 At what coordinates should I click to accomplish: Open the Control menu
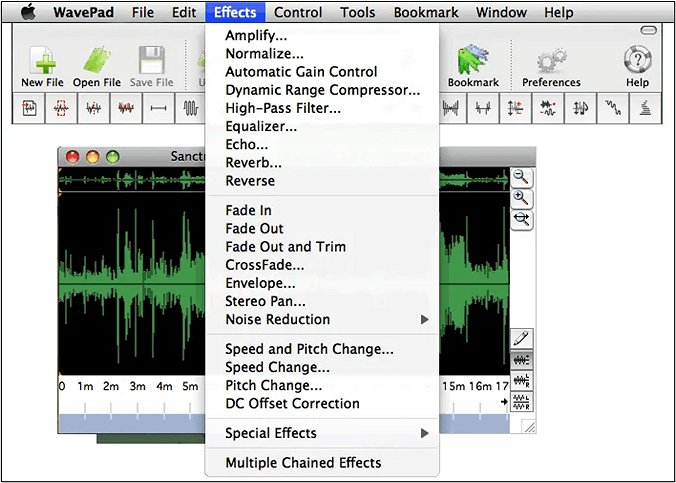[298, 13]
